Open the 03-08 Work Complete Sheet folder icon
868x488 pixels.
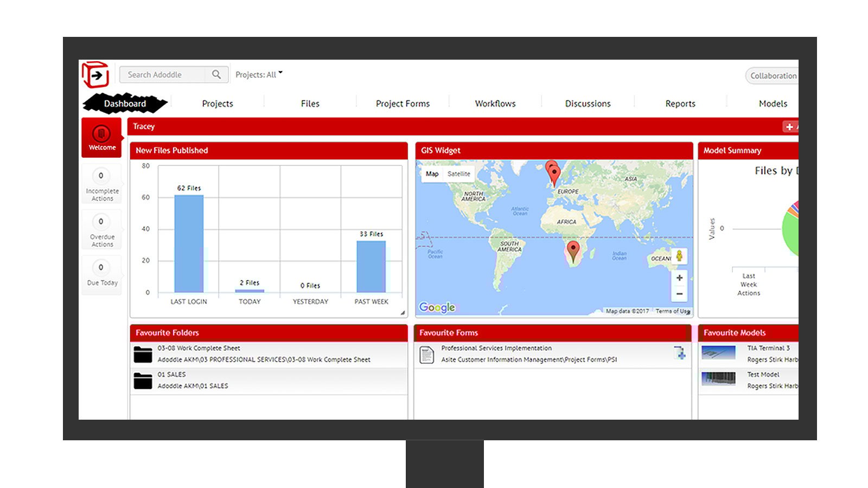point(143,355)
